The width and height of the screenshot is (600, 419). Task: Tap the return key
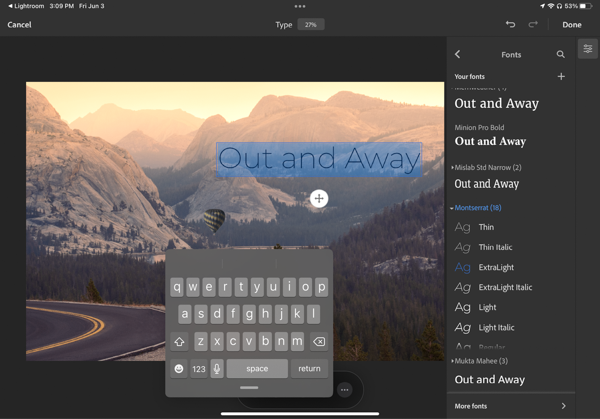[309, 368]
